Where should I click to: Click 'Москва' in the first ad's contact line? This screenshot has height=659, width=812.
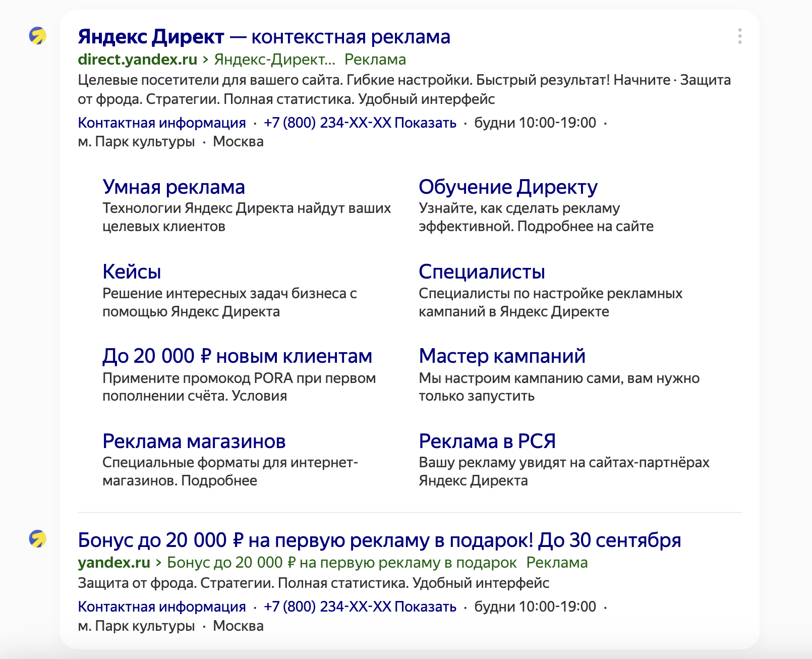pyautogui.click(x=238, y=142)
